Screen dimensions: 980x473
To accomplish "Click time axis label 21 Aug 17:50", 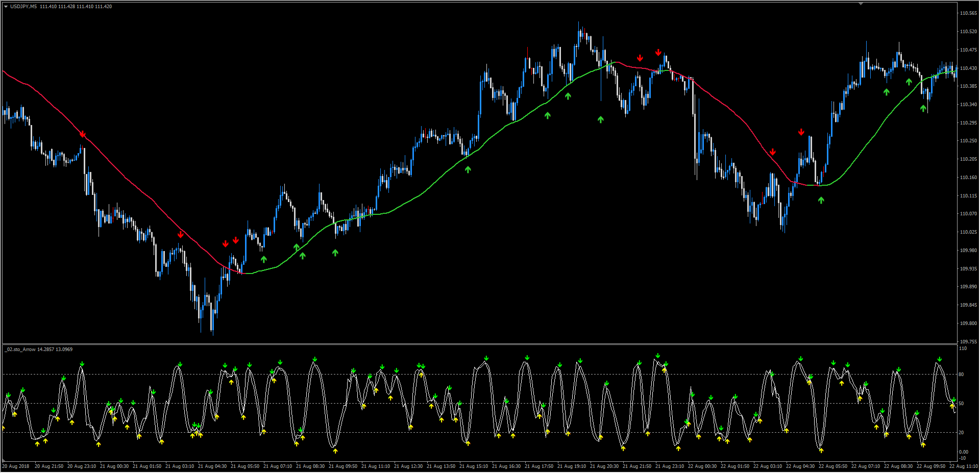I will pyautogui.click(x=539, y=466).
